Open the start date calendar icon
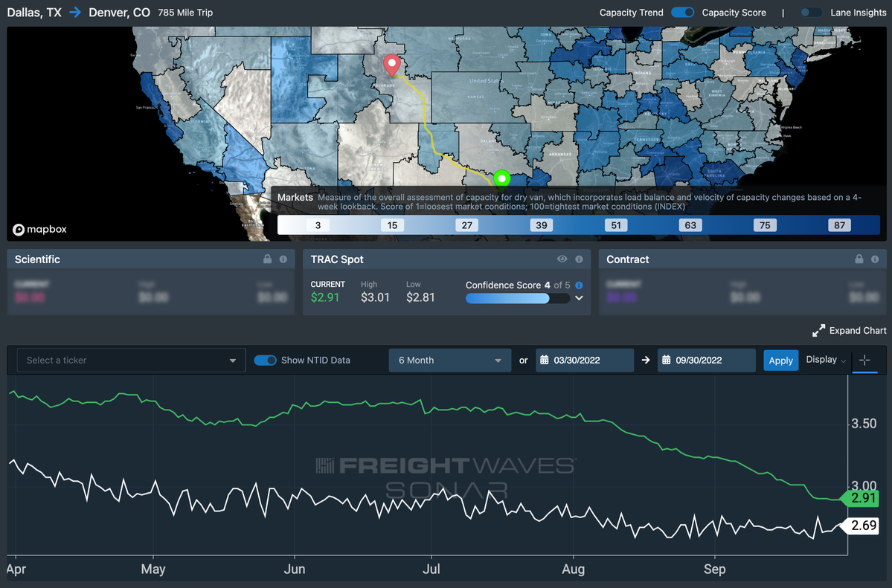 (x=545, y=360)
